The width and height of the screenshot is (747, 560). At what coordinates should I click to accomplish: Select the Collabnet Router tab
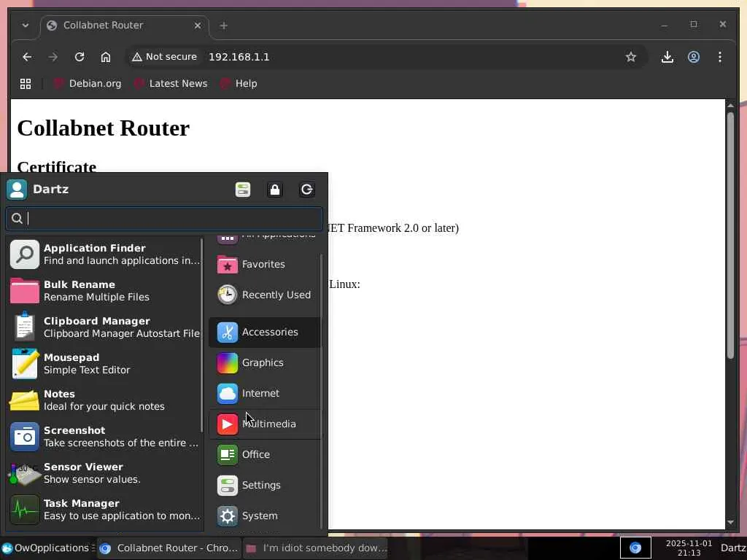pos(124,26)
